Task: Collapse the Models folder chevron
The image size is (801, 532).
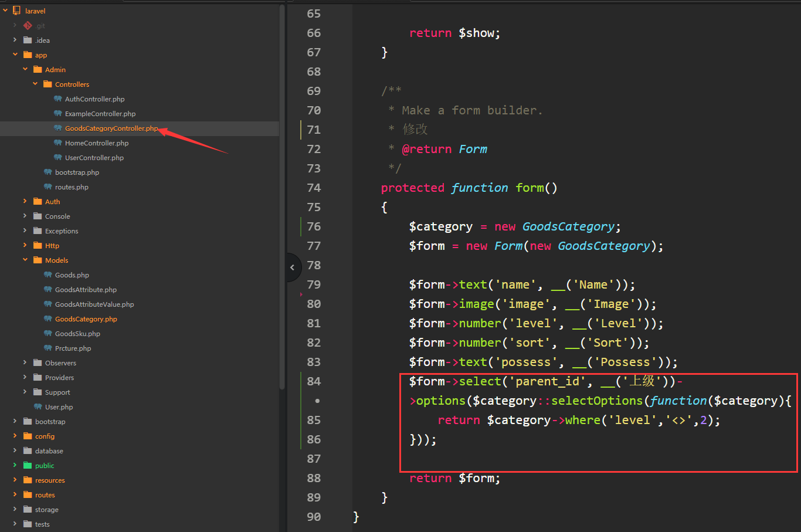Action: [x=25, y=260]
